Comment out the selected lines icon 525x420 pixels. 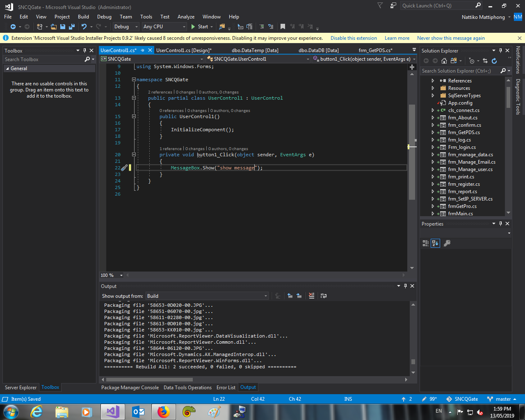[x=262, y=27]
